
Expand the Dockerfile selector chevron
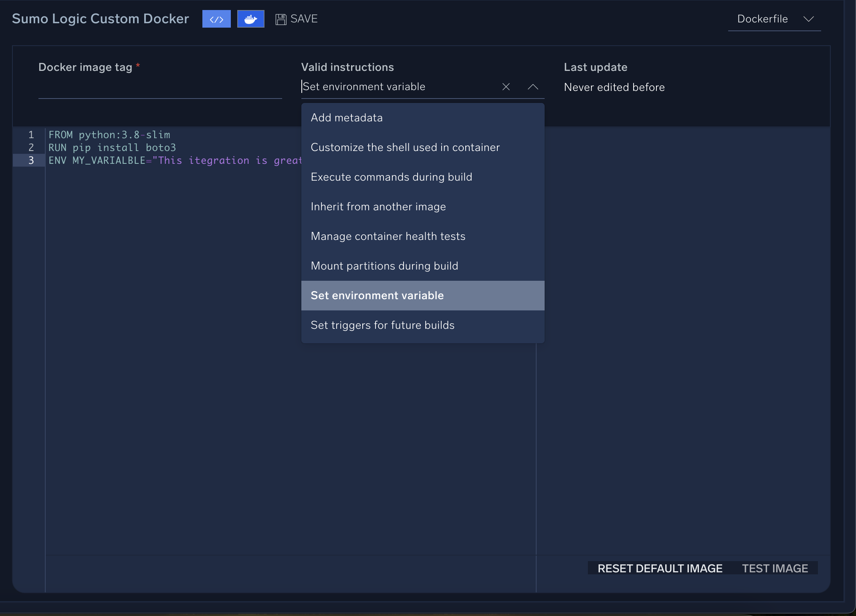click(808, 19)
